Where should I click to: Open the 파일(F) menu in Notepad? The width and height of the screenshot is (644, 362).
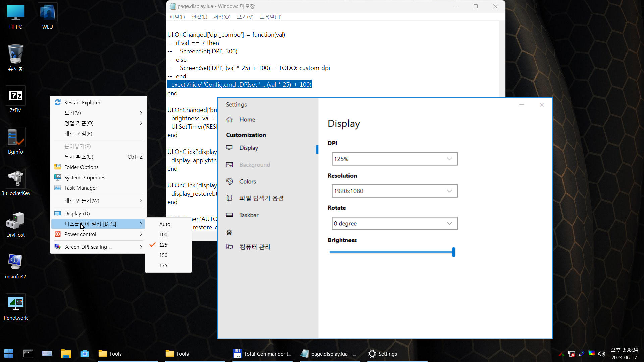pos(177,17)
